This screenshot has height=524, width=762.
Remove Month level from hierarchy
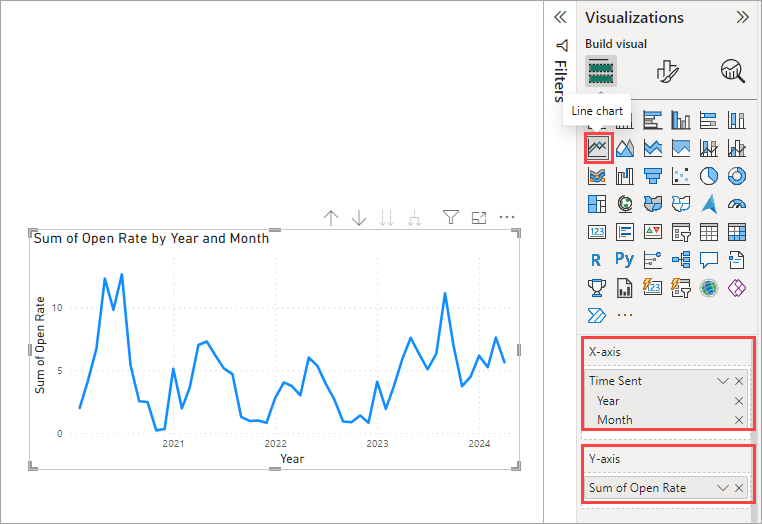739,420
